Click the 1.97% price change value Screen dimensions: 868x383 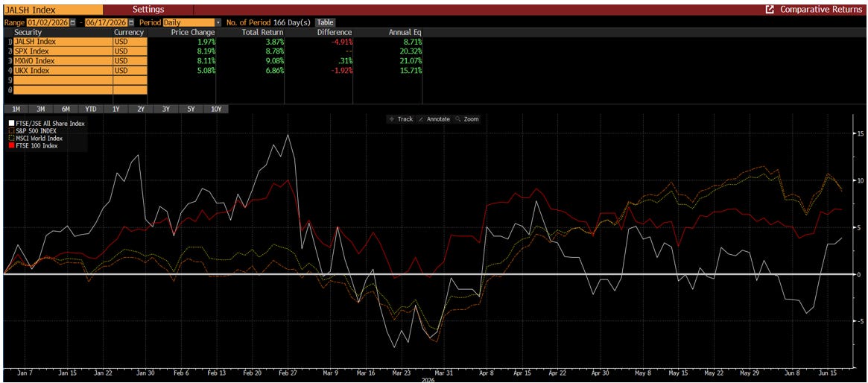pos(206,42)
